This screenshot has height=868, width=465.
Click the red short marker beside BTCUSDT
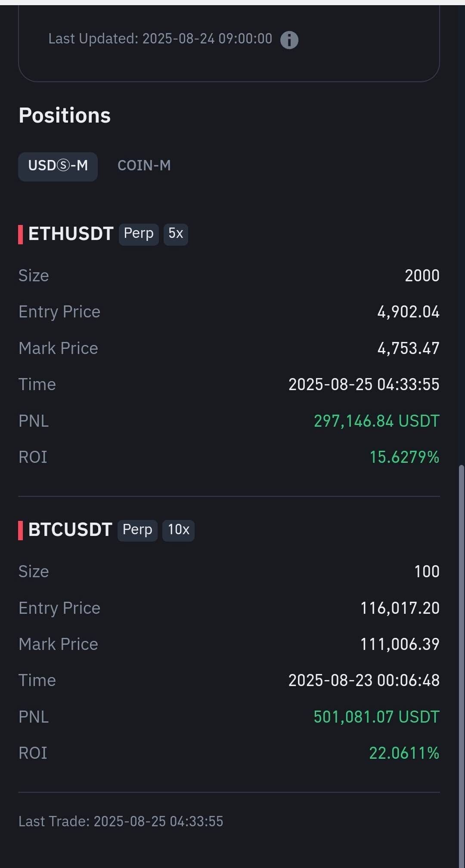(x=20, y=530)
